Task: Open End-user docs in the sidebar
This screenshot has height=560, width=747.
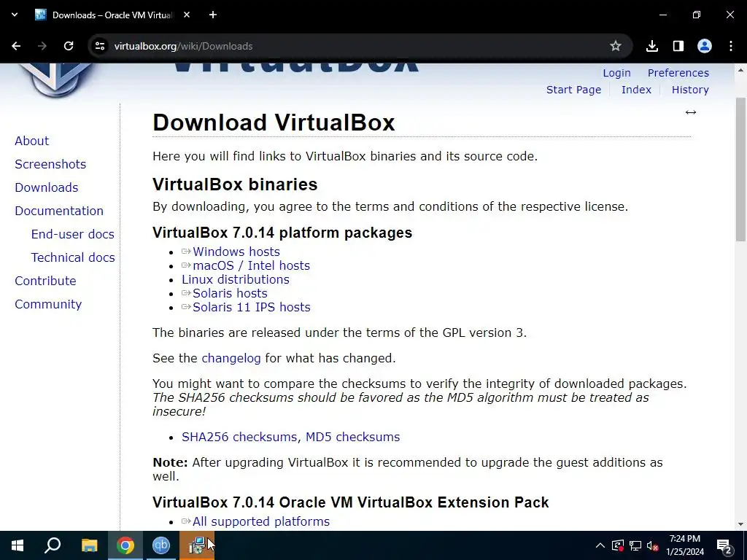Action: [72, 234]
